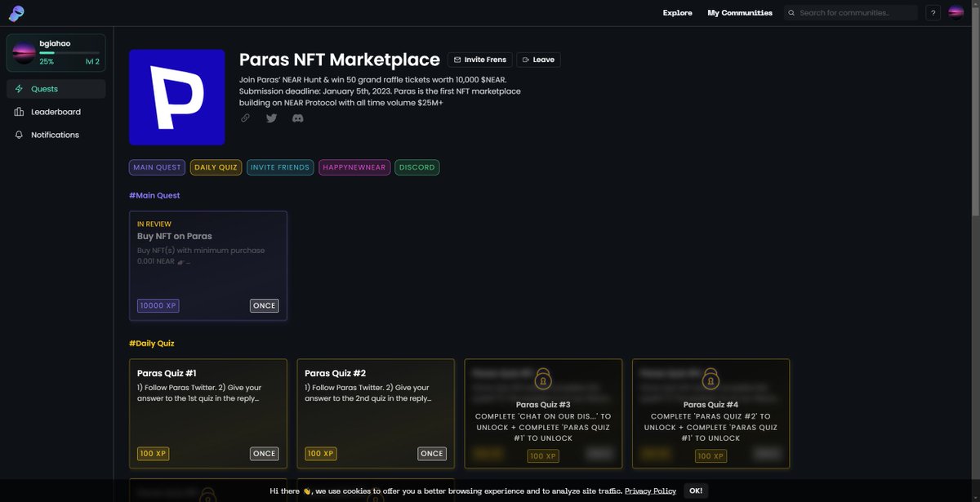
Task: Open the Privacy Policy link
Action: pos(650,491)
